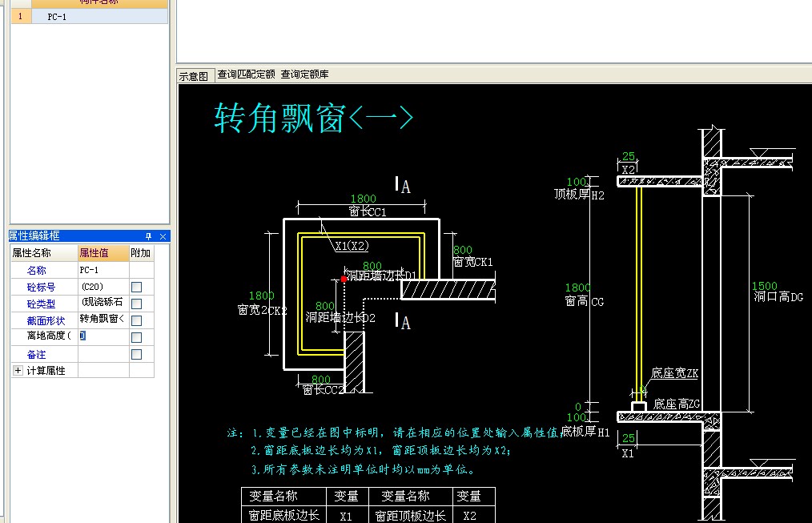
Task: Select the 砼标号 property label
Action: (41, 287)
